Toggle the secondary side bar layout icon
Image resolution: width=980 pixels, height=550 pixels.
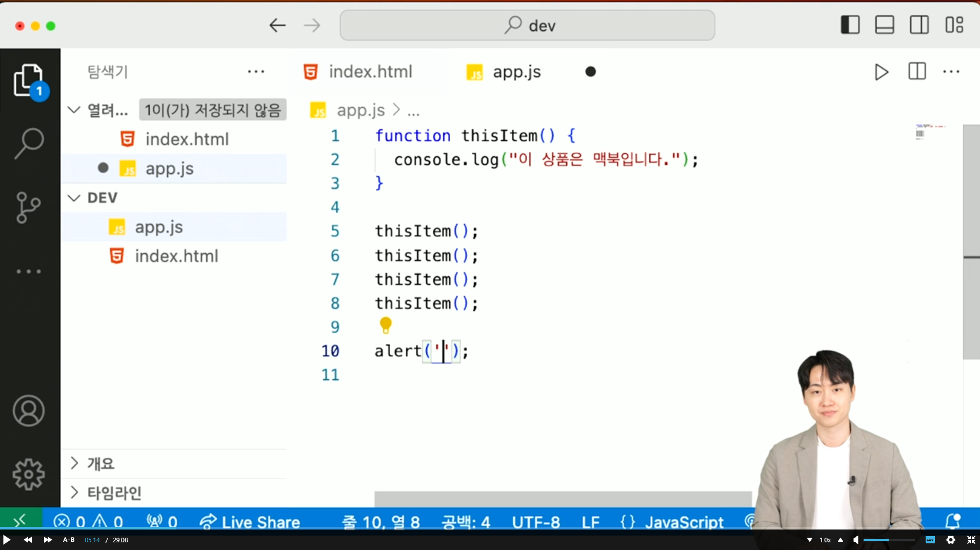pos(919,25)
